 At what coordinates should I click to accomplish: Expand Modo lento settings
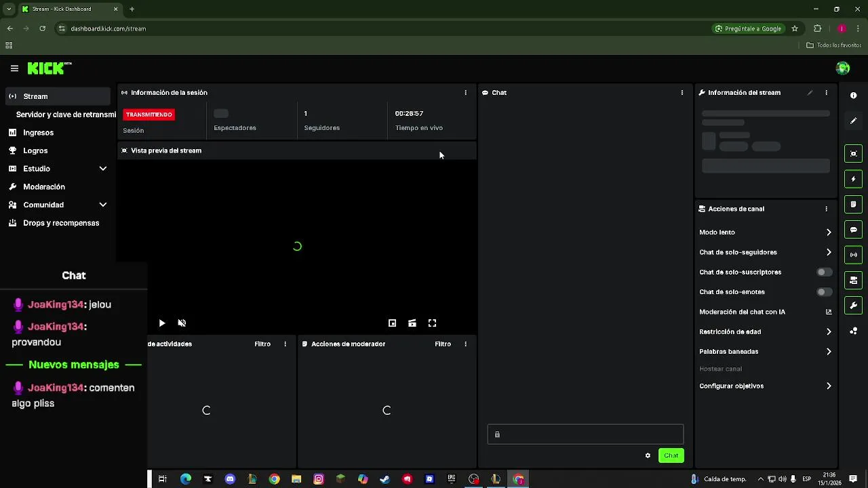(766, 232)
